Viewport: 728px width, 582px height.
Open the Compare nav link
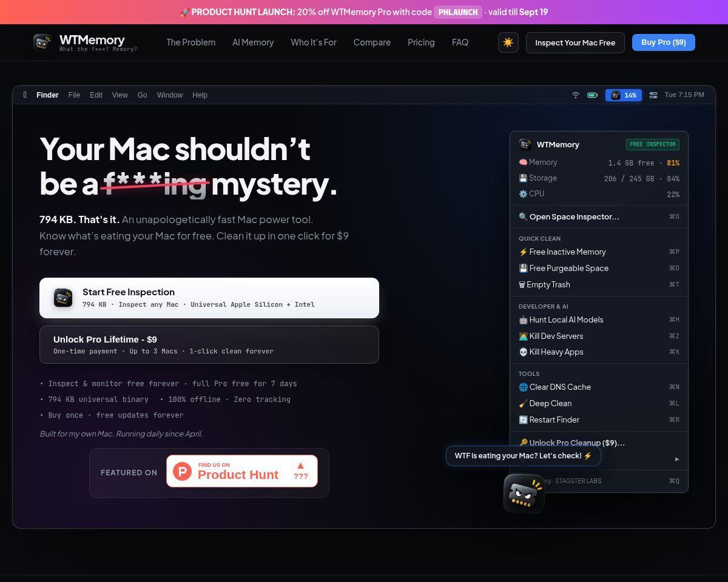click(372, 42)
